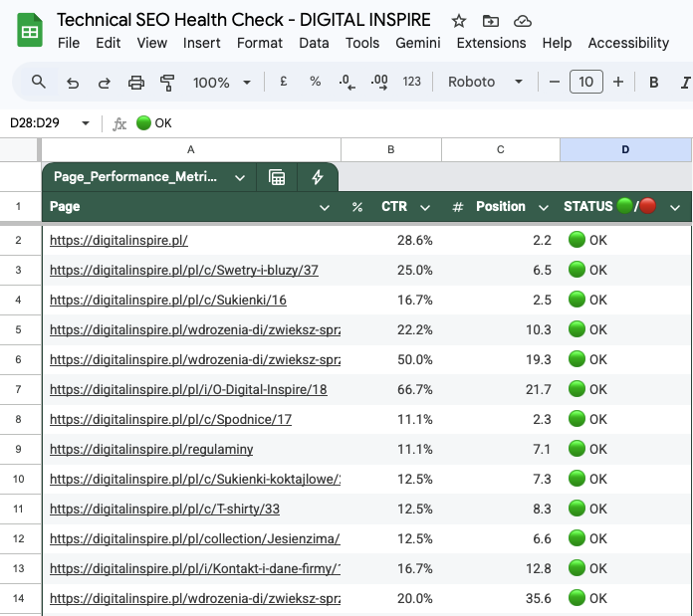Follow the regulaminy link
The width and height of the screenshot is (693, 616).
tap(151, 449)
